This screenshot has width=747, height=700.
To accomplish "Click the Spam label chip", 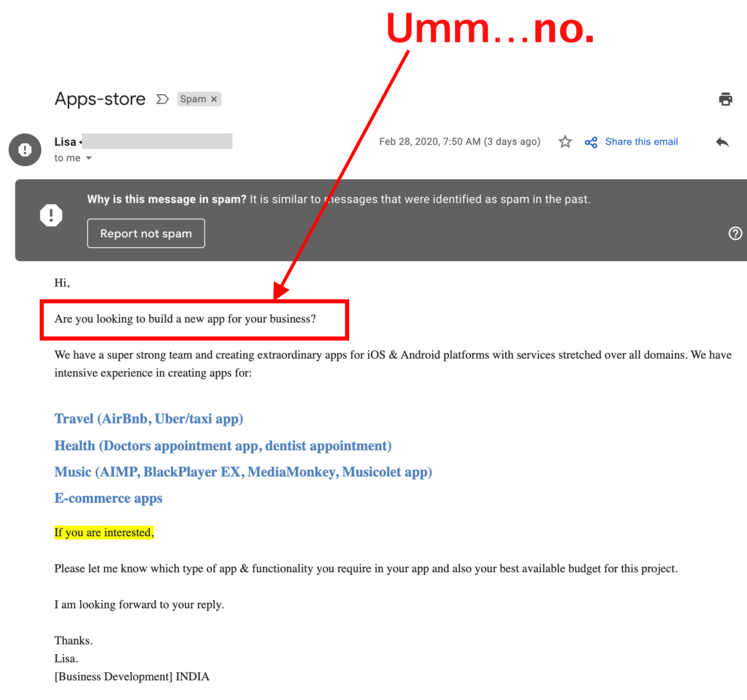I will tap(193, 98).
